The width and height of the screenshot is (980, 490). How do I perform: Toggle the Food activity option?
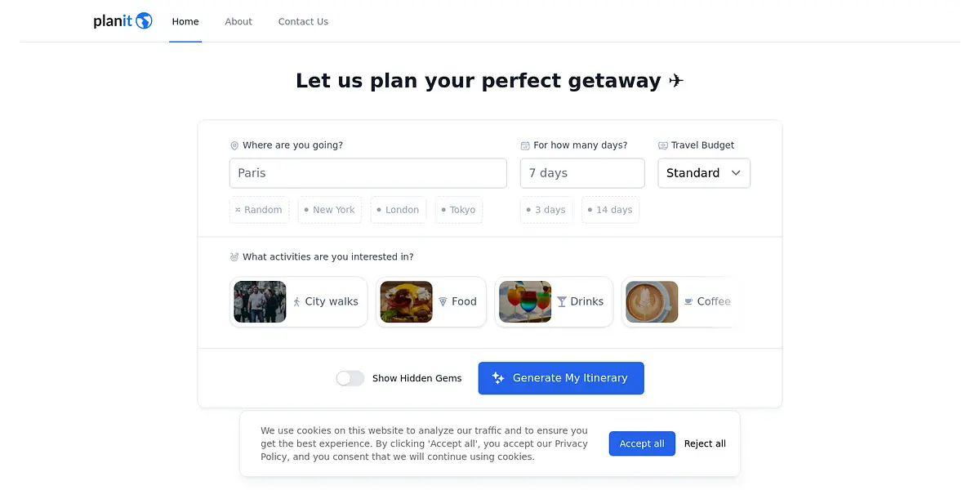point(431,302)
